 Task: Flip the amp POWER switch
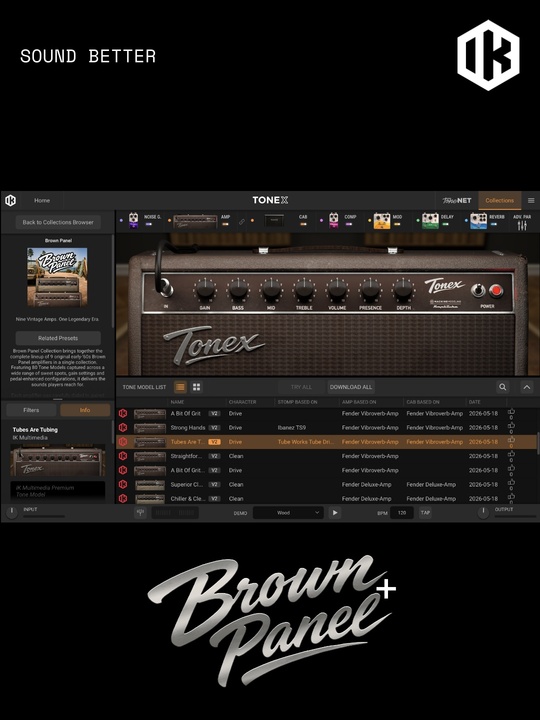(x=478, y=290)
